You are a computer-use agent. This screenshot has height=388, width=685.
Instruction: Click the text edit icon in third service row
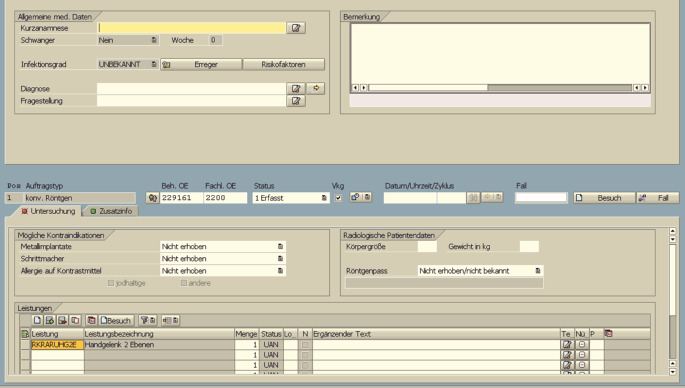point(567,364)
